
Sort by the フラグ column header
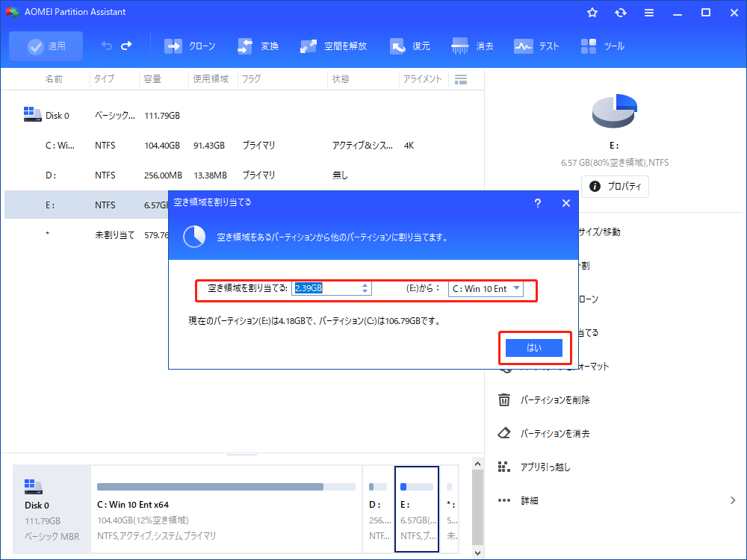click(x=251, y=79)
